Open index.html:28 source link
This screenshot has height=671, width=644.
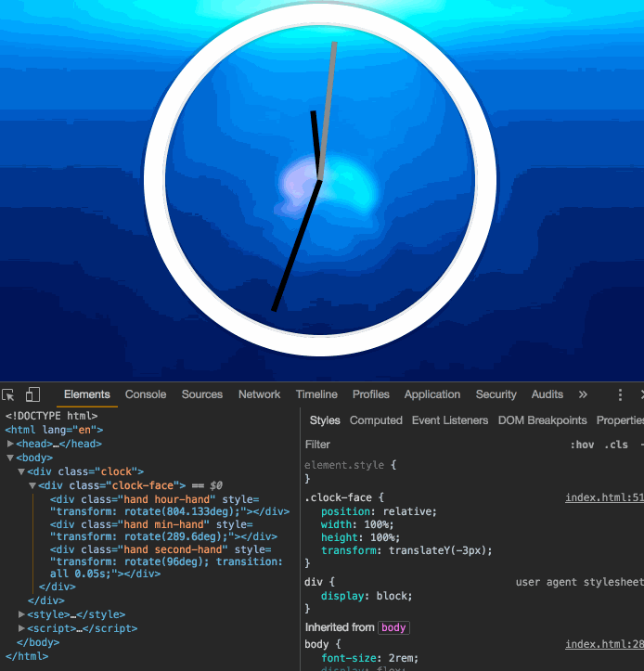point(604,644)
